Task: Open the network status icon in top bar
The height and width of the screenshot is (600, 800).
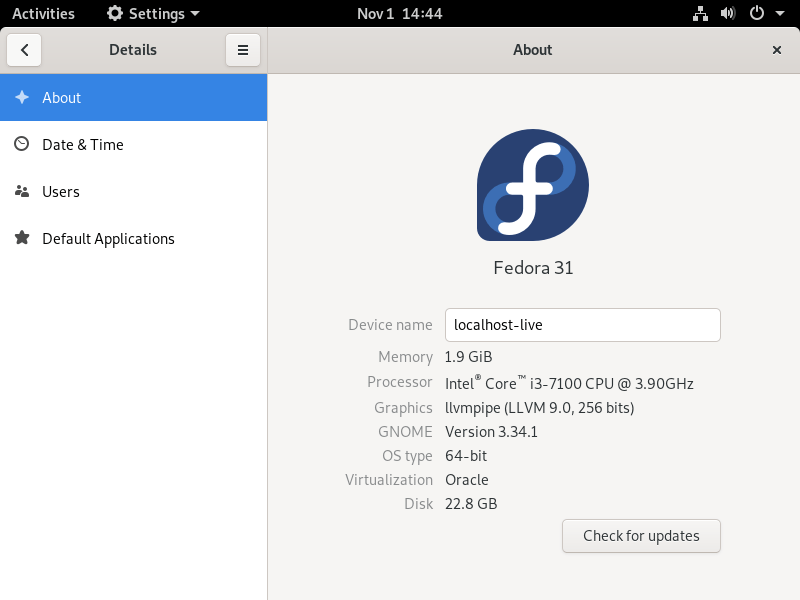Action: click(700, 13)
